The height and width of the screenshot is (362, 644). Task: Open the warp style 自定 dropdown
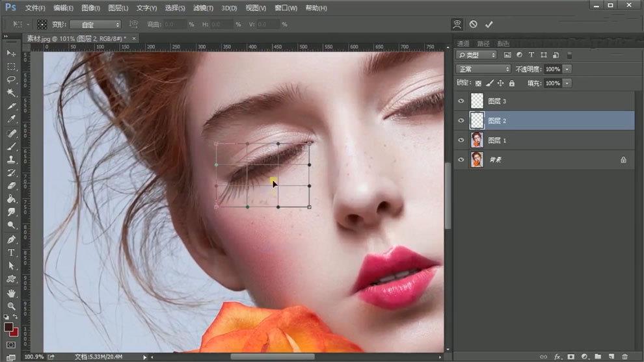coord(95,25)
